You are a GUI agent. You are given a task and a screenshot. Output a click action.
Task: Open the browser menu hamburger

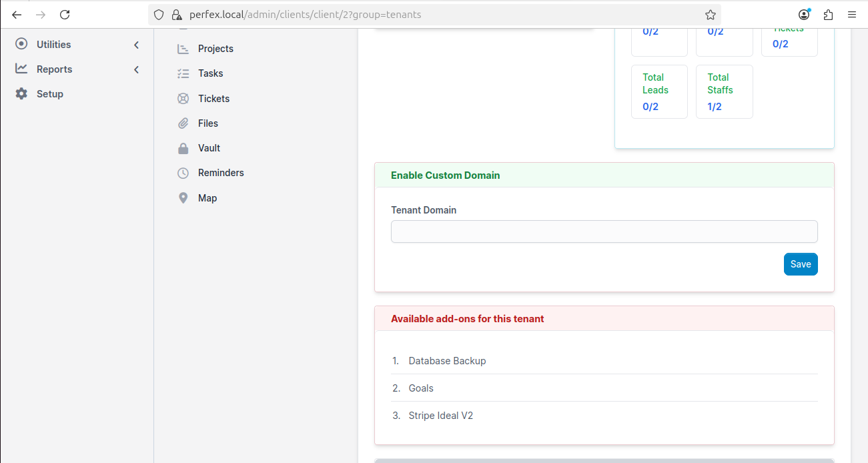click(851, 14)
